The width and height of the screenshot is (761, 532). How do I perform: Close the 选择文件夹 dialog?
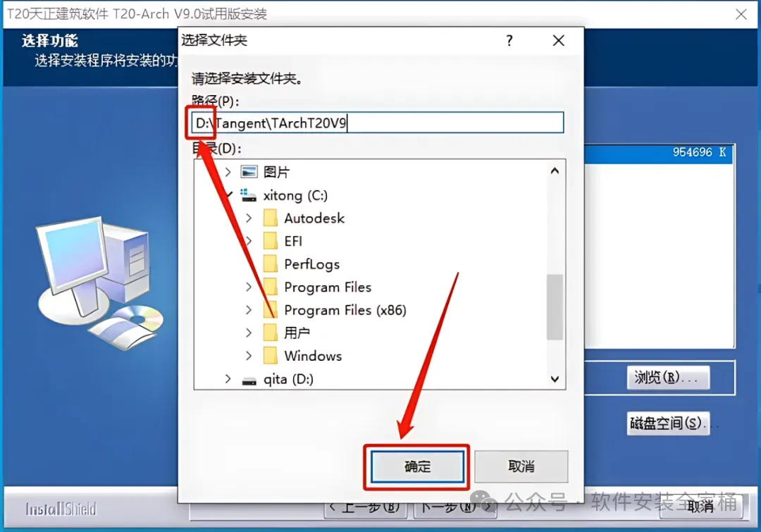pyautogui.click(x=559, y=40)
